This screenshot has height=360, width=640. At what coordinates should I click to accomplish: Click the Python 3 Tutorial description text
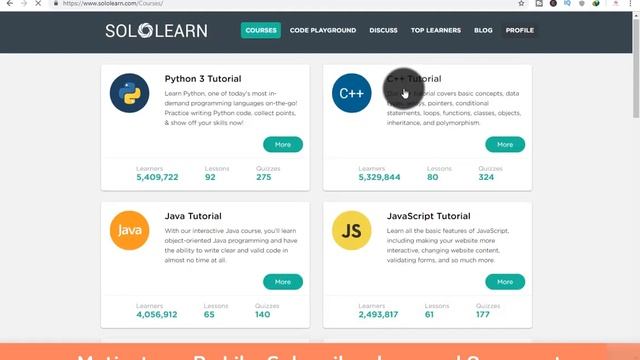point(231,108)
